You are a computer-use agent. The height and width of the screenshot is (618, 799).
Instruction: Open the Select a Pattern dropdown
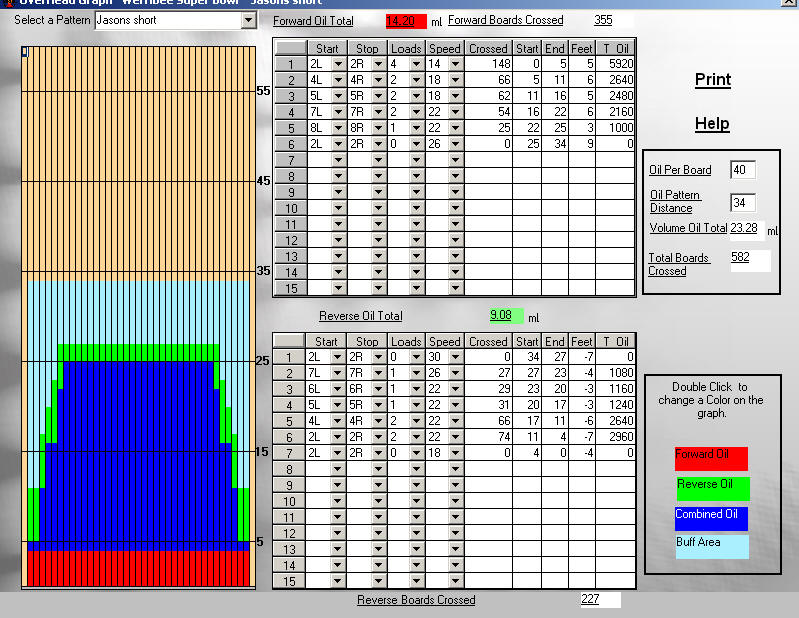[248, 20]
